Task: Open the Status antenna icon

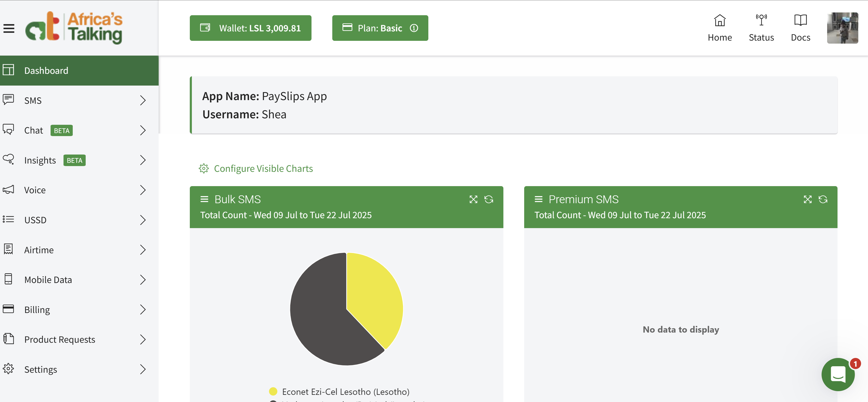Action: coord(761,20)
